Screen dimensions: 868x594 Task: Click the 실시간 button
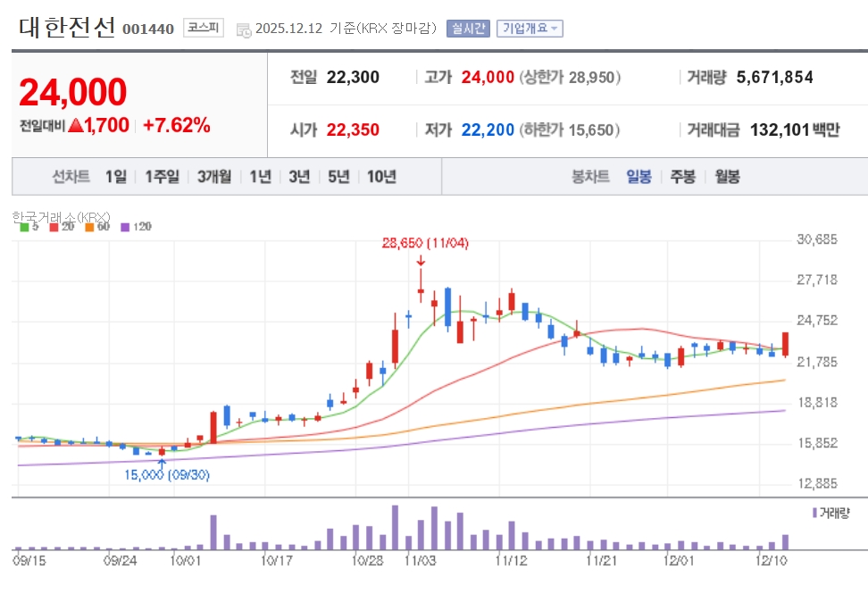[x=468, y=29]
